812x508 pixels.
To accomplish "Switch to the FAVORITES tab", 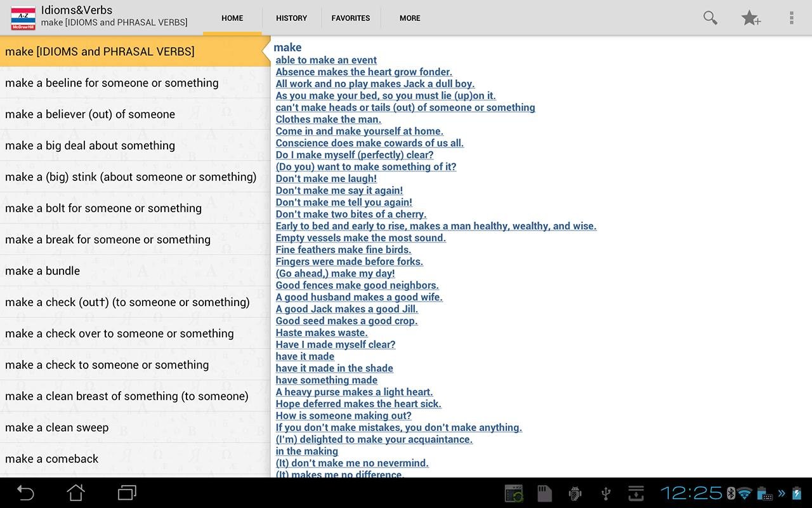I will click(351, 18).
